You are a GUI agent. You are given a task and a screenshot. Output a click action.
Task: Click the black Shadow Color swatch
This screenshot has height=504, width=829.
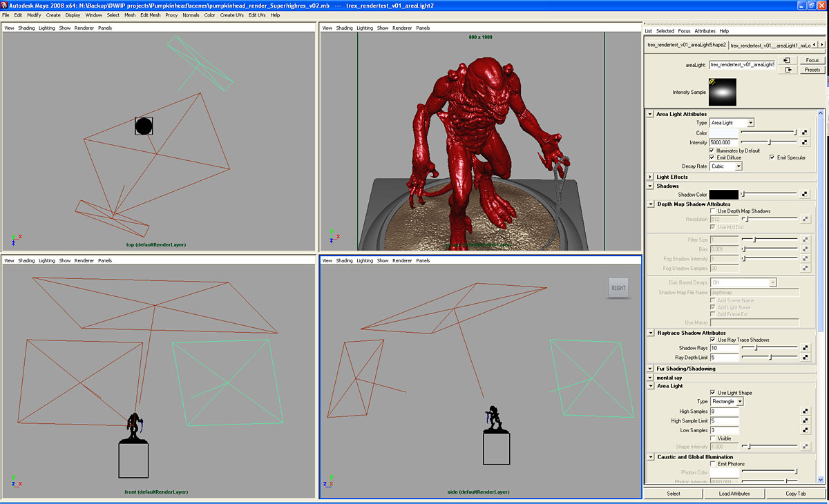723,195
